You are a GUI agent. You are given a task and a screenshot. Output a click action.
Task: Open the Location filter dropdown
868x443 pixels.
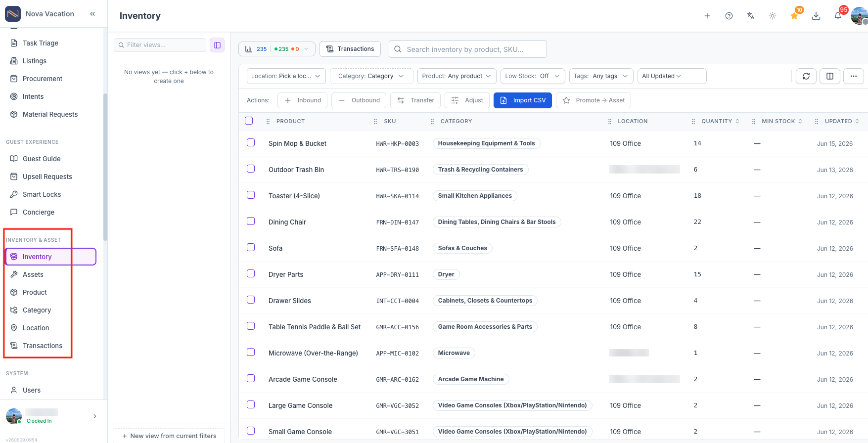286,76
